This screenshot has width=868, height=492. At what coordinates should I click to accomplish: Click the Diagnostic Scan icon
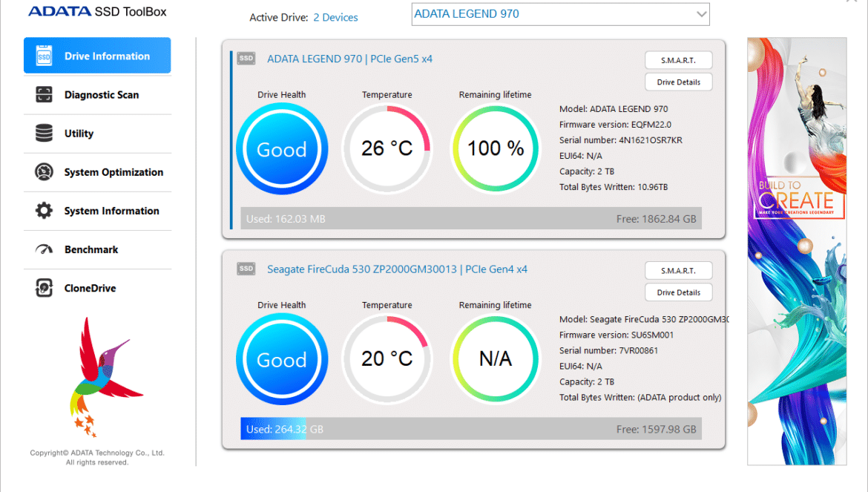pos(44,95)
